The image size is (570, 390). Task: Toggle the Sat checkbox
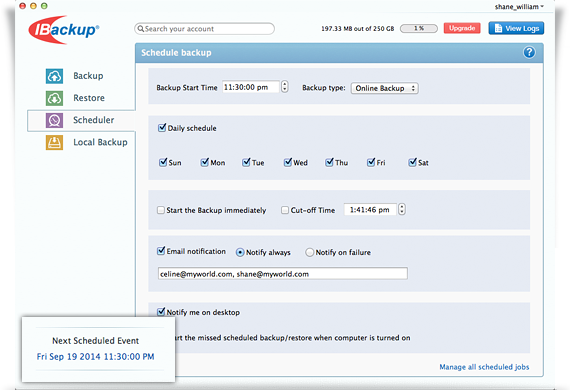[412, 162]
